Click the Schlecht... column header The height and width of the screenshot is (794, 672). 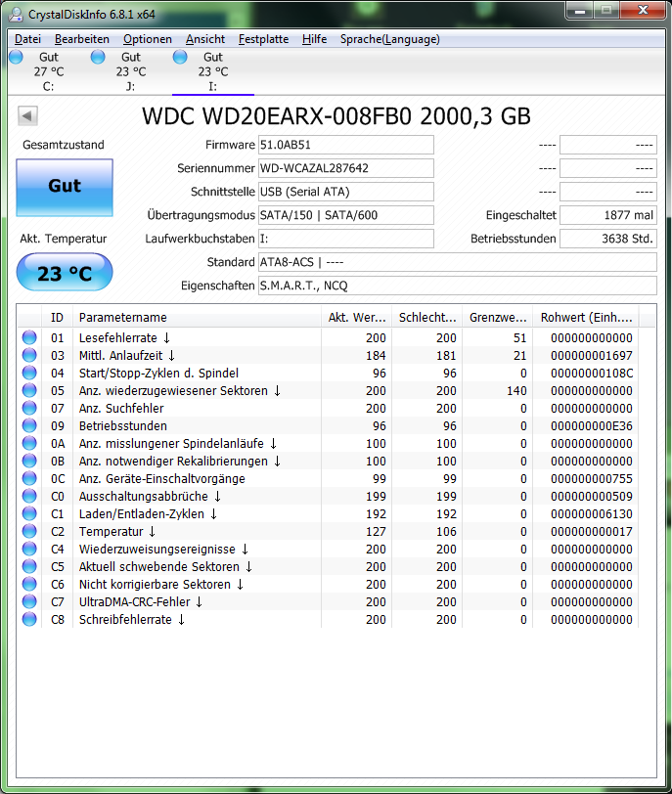point(426,318)
